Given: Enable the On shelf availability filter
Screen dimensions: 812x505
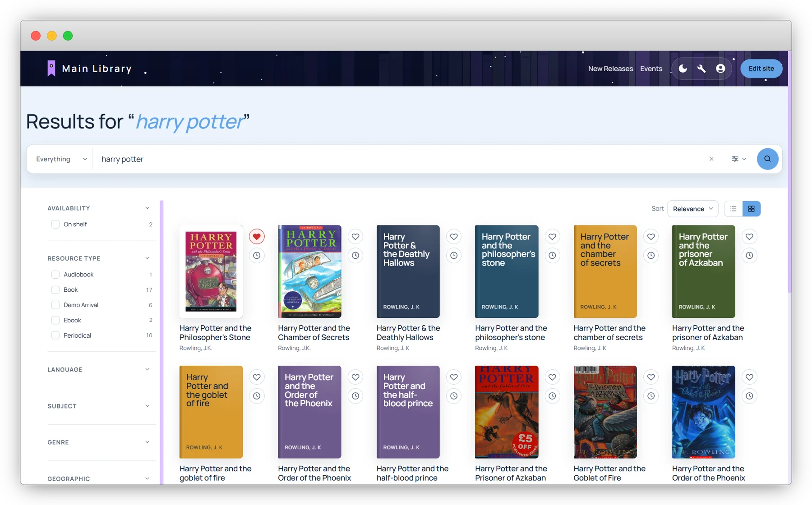Looking at the screenshot, I should (x=55, y=225).
